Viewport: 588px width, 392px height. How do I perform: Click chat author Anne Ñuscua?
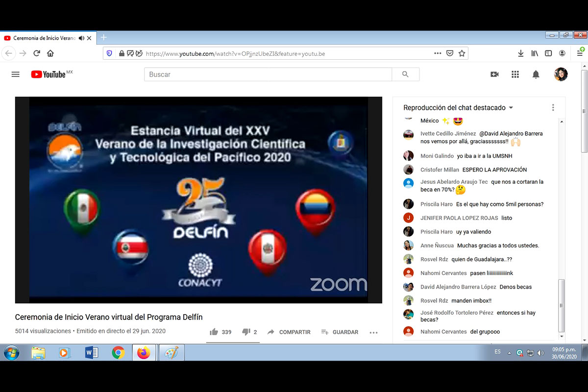[x=437, y=245]
